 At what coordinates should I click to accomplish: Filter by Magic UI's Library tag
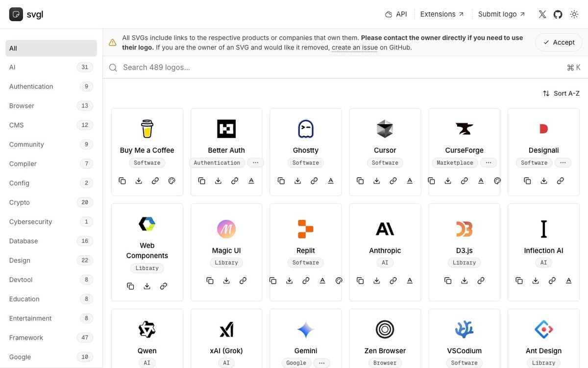[x=226, y=263]
